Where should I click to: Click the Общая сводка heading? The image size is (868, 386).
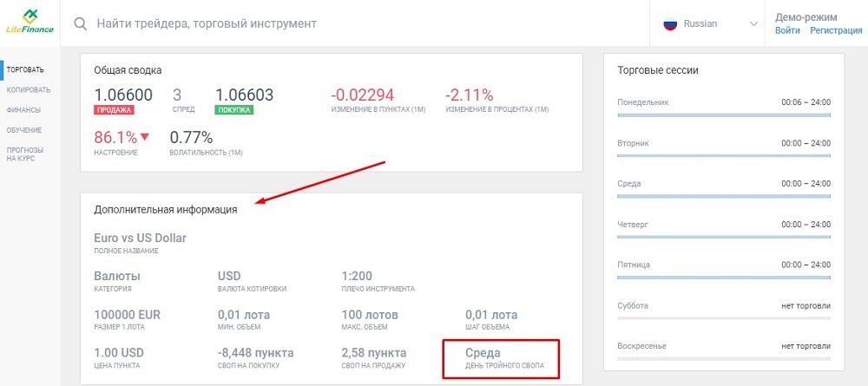[128, 70]
